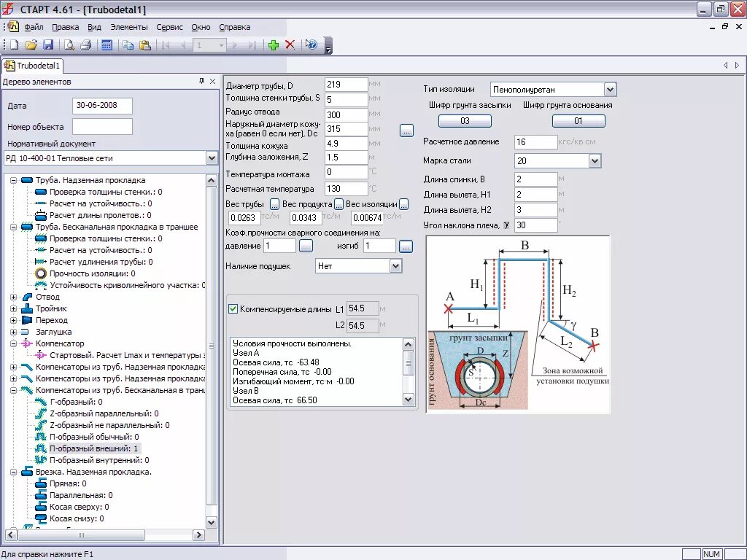Click the Дата field with 30-06-2008
Viewport: 747px width, 560px height.
[102, 106]
